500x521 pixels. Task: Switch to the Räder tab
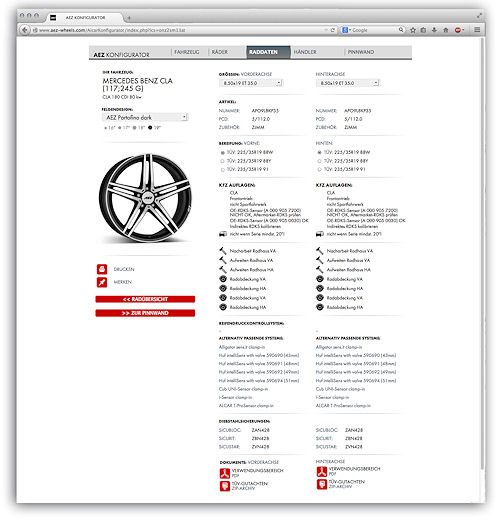pos(220,52)
